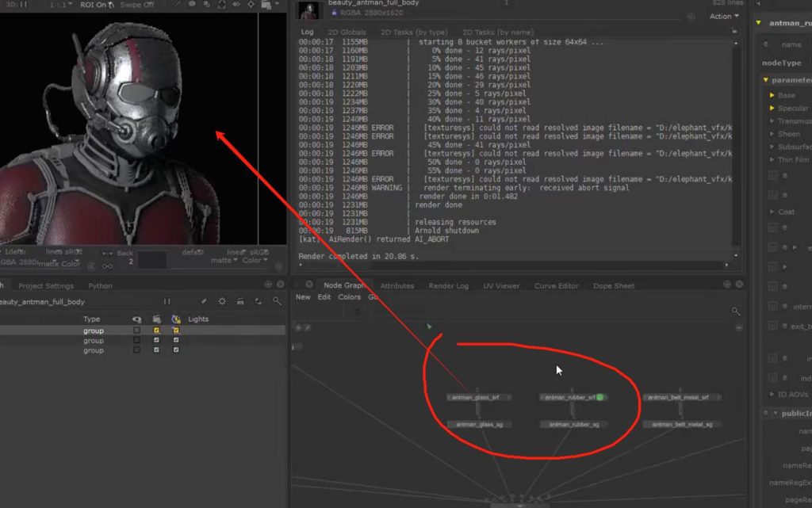The image size is (812, 508).
Task: Click the clapperboard icon in Scene Graph toolbar
Action: (240, 302)
